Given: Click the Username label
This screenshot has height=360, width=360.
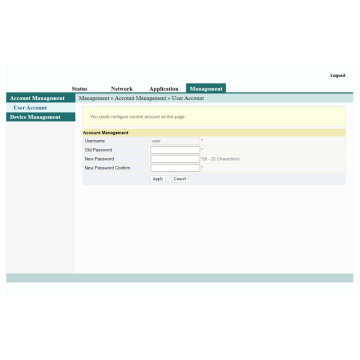Looking at the screenshot, I should (95, 141).
